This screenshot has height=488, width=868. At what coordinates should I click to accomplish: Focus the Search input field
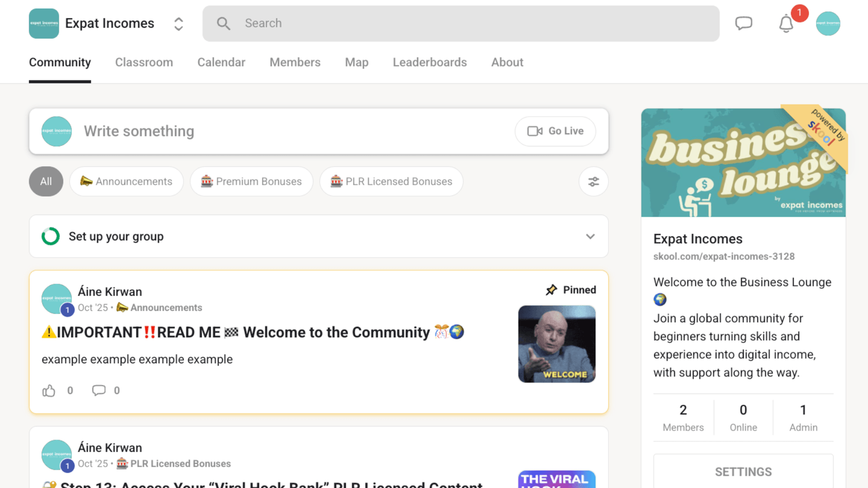pos(461,24)
